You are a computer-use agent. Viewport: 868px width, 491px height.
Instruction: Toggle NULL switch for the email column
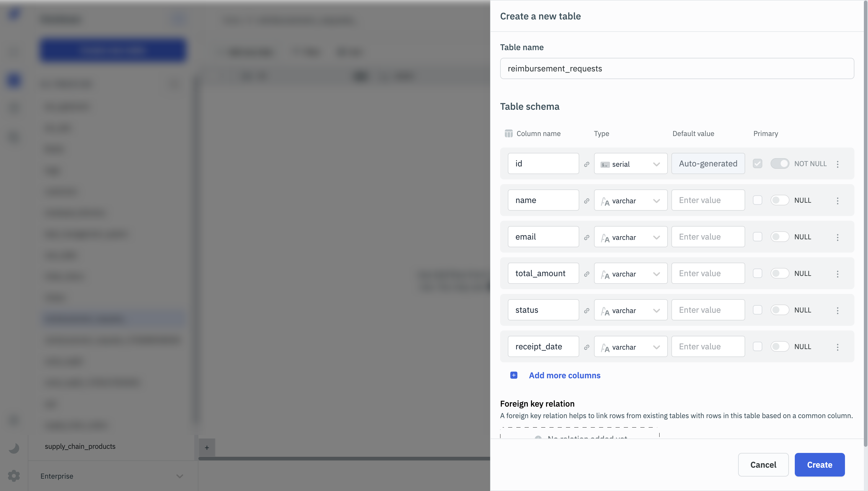point(780,237)
